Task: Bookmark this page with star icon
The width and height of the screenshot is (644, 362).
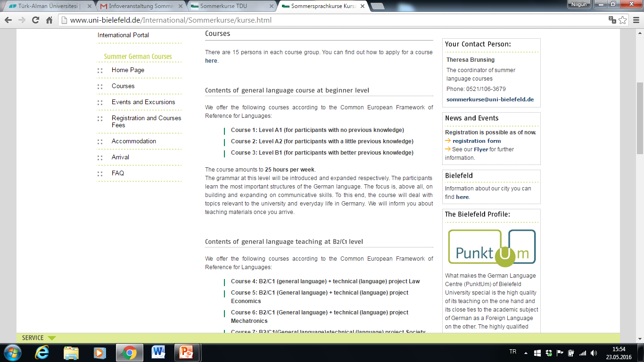Action: coord(623,20)
